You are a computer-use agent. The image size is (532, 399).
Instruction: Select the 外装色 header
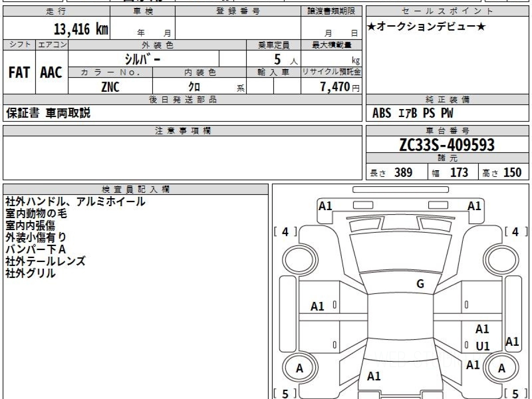157,45
